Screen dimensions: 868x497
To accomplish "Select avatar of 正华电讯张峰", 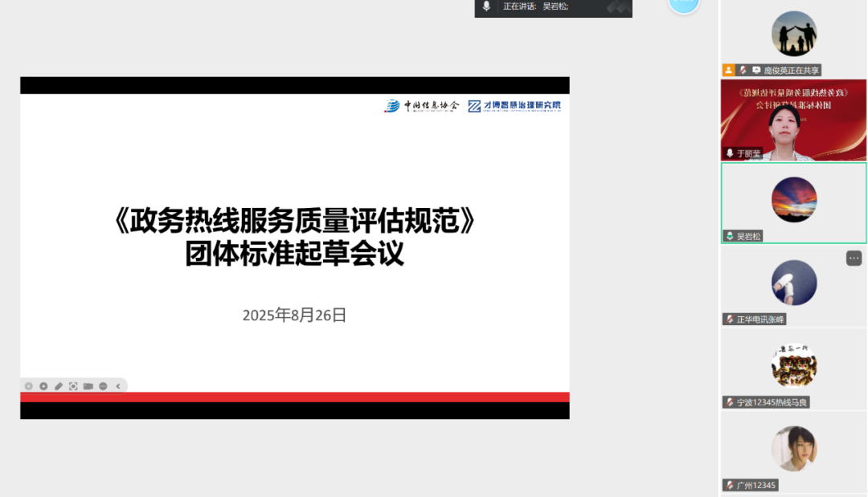I will pos(794,283).
